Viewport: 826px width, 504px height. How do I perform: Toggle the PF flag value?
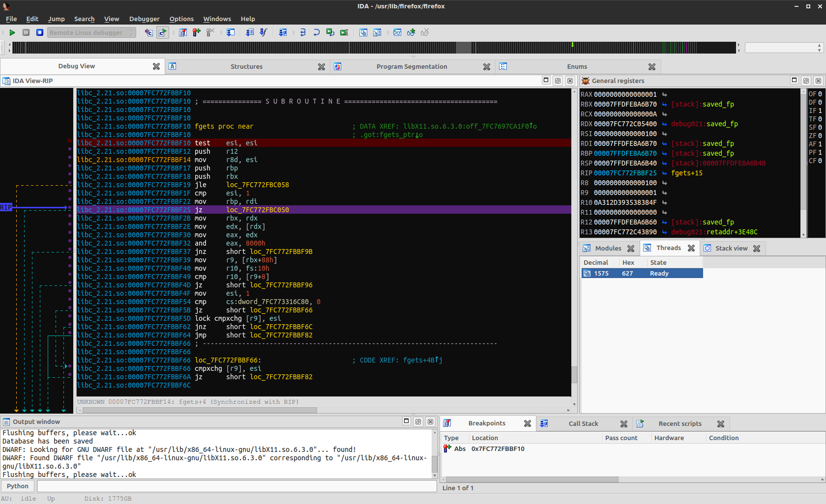pos(820,152)
